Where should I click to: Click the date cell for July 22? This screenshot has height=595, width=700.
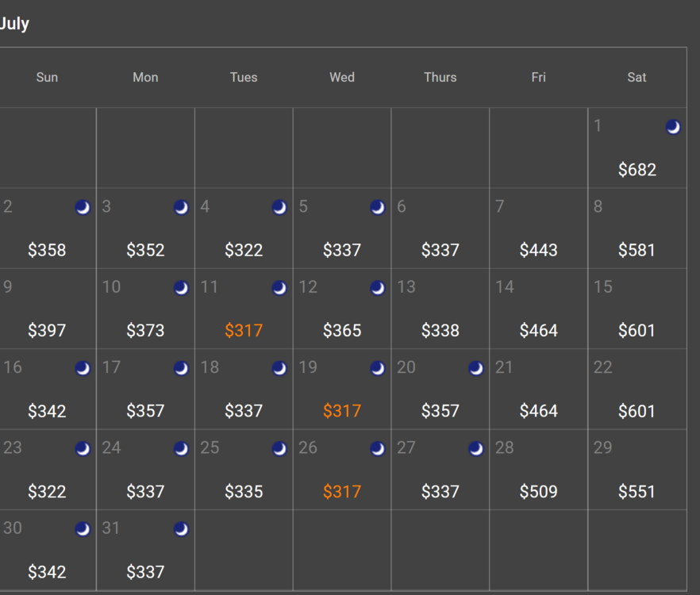[637, 390]
